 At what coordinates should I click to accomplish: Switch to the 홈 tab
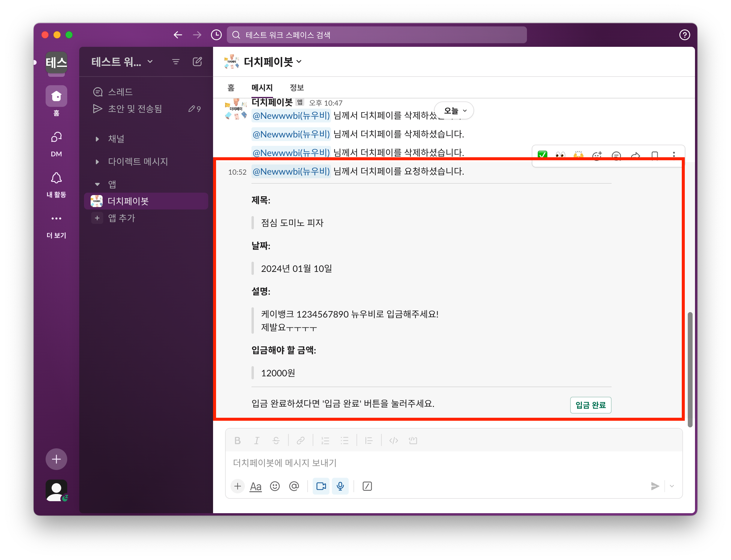click(231, 88)
